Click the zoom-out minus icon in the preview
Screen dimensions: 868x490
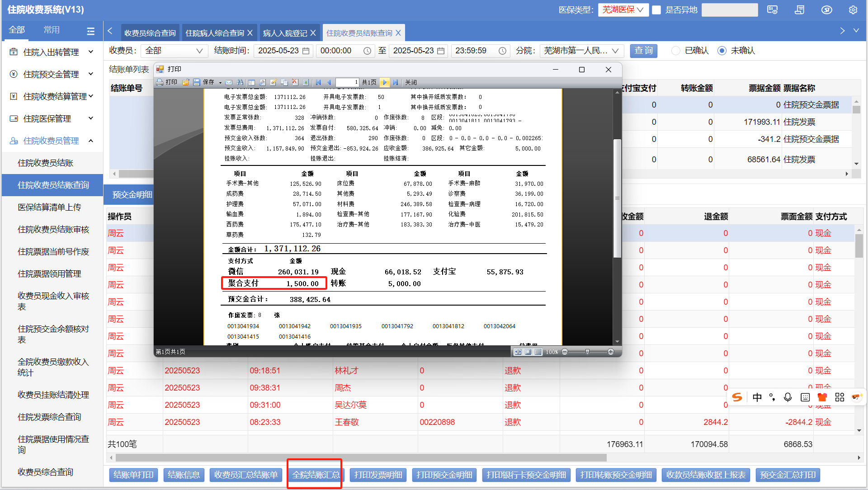coord(565,352)
